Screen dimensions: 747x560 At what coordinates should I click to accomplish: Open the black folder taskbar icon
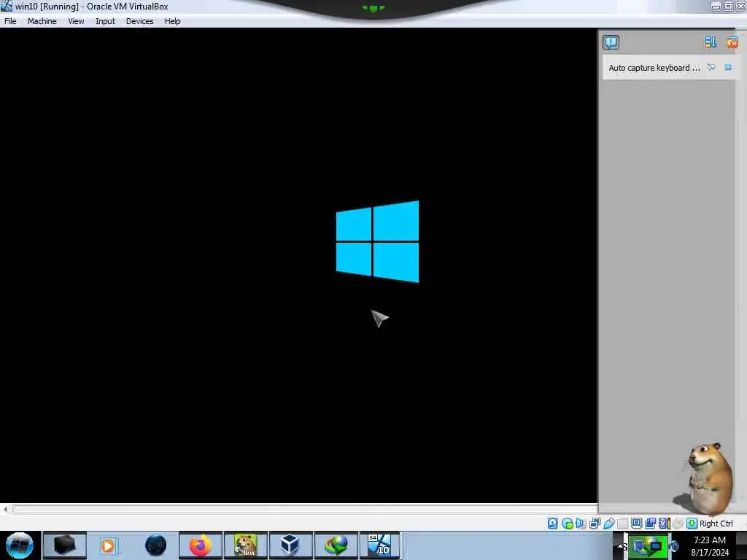65,545
